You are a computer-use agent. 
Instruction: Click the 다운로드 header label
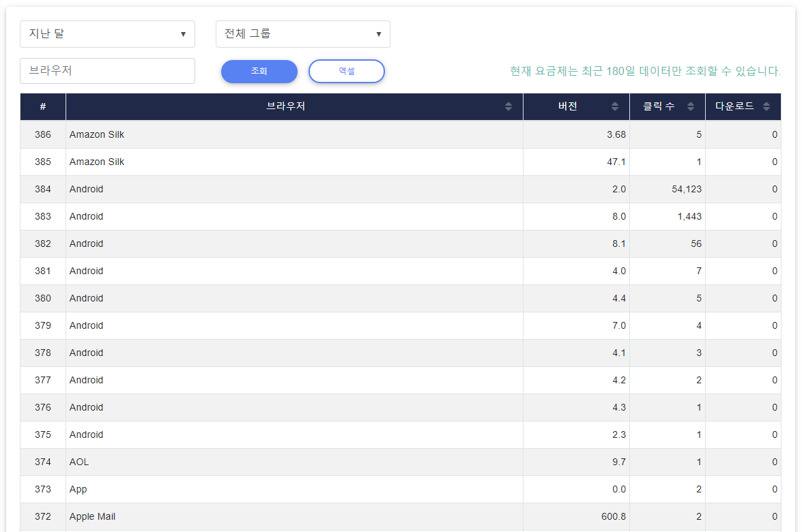coord(734,106)
